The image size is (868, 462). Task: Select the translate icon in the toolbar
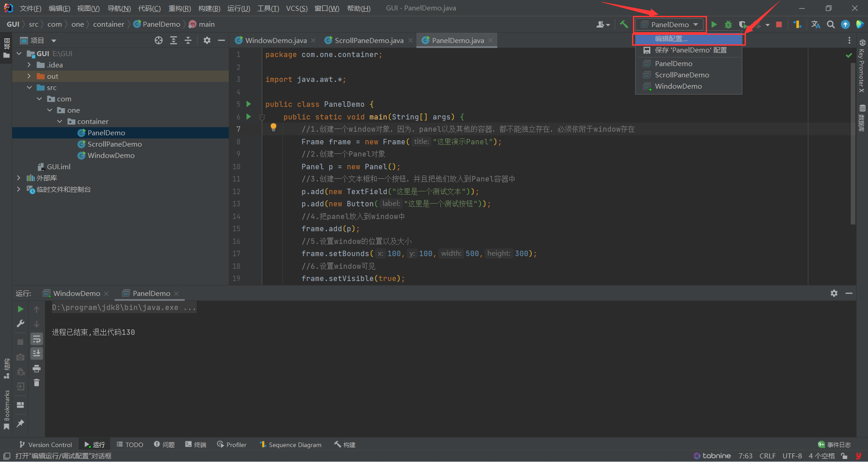pyautogui.click(x=816, y=24)
